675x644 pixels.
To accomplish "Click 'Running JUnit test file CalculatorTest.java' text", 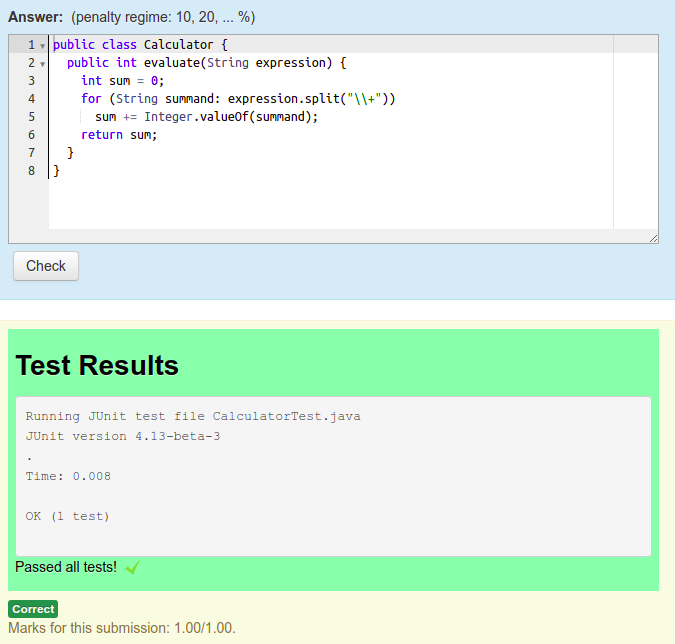I will tap(193, 416).
